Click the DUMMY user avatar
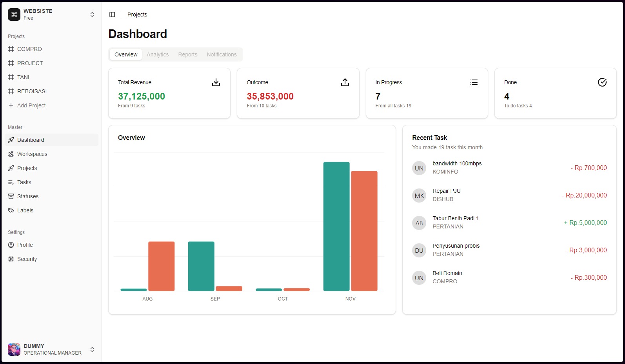Viewport: 625px width, 364px height. coord(14,350)
